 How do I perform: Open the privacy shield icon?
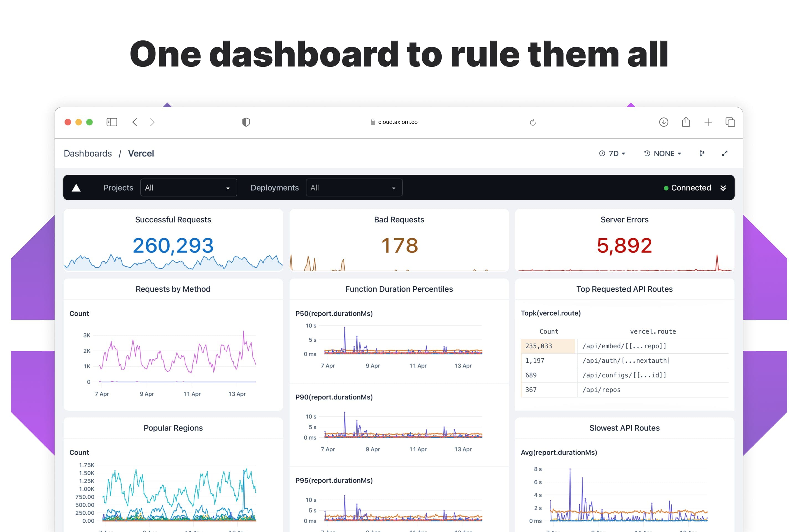(x=246, y=122)
